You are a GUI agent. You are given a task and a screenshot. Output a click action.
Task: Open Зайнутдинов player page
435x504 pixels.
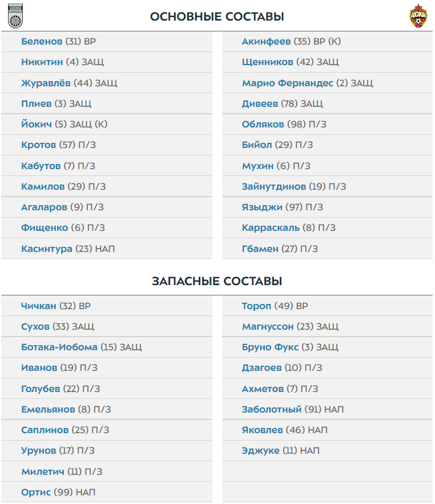274,186
